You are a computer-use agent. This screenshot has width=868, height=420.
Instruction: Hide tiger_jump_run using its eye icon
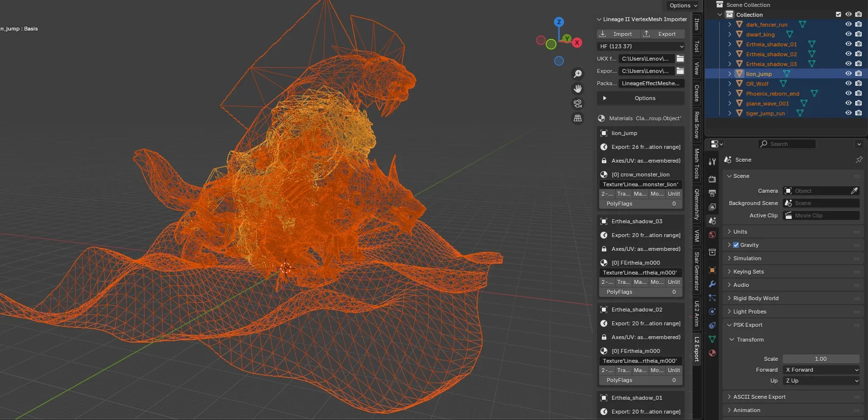pos(848,113)
